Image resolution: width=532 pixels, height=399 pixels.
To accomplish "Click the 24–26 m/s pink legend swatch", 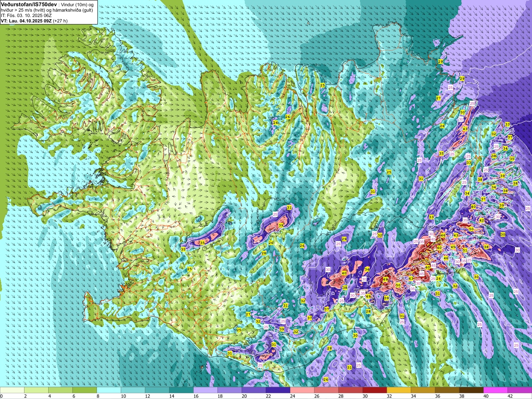I will pos(302,390).
